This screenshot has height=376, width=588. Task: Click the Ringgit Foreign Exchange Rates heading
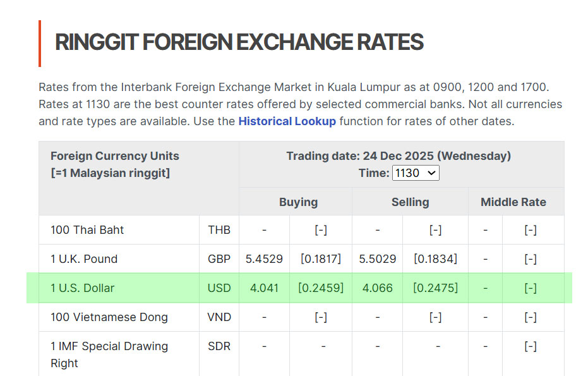[x=239, y=42]
